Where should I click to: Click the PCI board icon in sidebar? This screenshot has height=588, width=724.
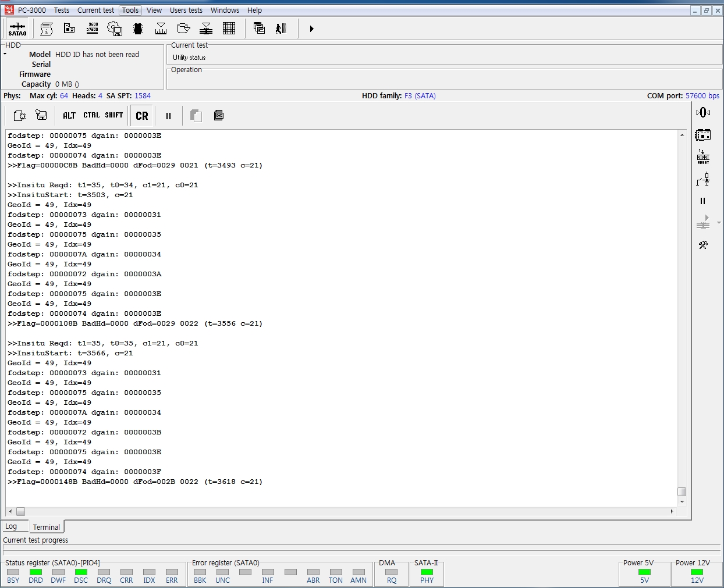(702, 135)
